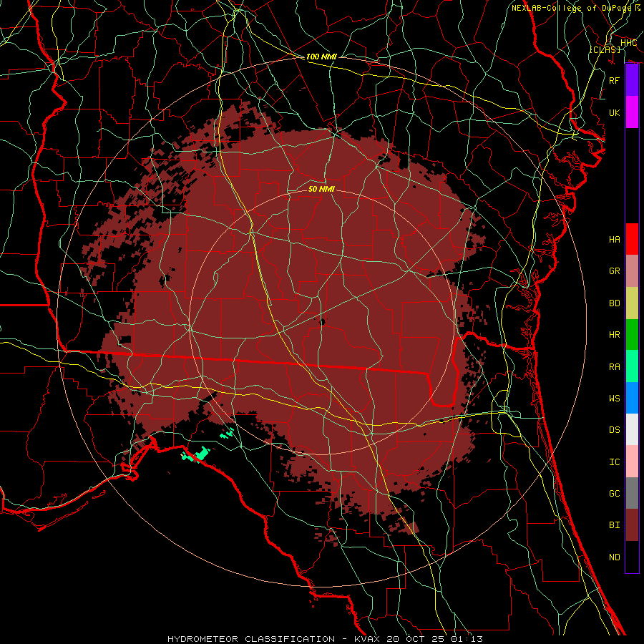Click the UK legend label
Image resolution: width=644 pixels, height=644 pixels.
pyautogui.click(x=614, y=113)
